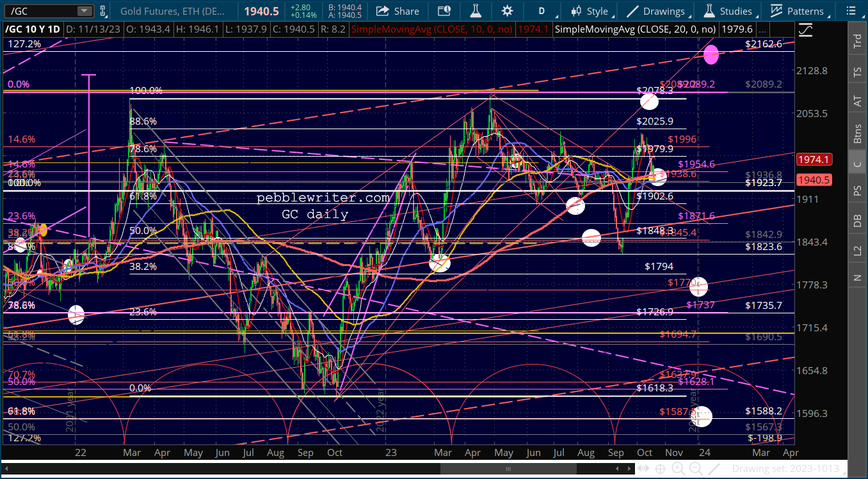The height and width of the screenshot is (479, 868).
Task: Open the D timeframe dropdown
Action: coord(542,11)
